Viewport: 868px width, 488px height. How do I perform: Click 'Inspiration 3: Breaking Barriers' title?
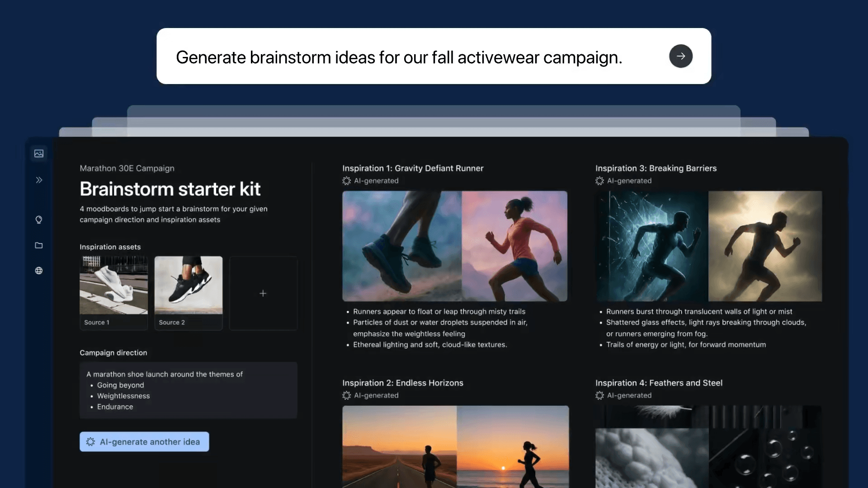(656, 168)
